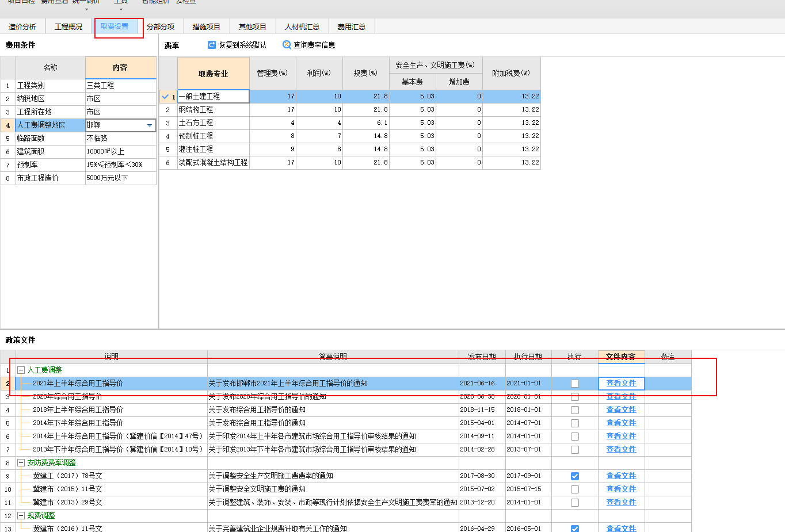Open the 分部分项 tab
The height and width of the screenshot is (532, 785).
click(x=161, y=26)
